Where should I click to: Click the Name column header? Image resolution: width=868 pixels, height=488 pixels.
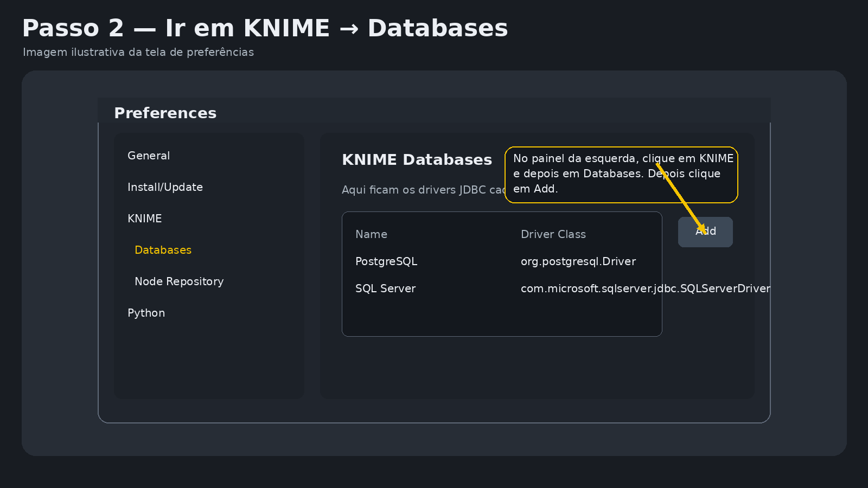[x=371, y=234]
